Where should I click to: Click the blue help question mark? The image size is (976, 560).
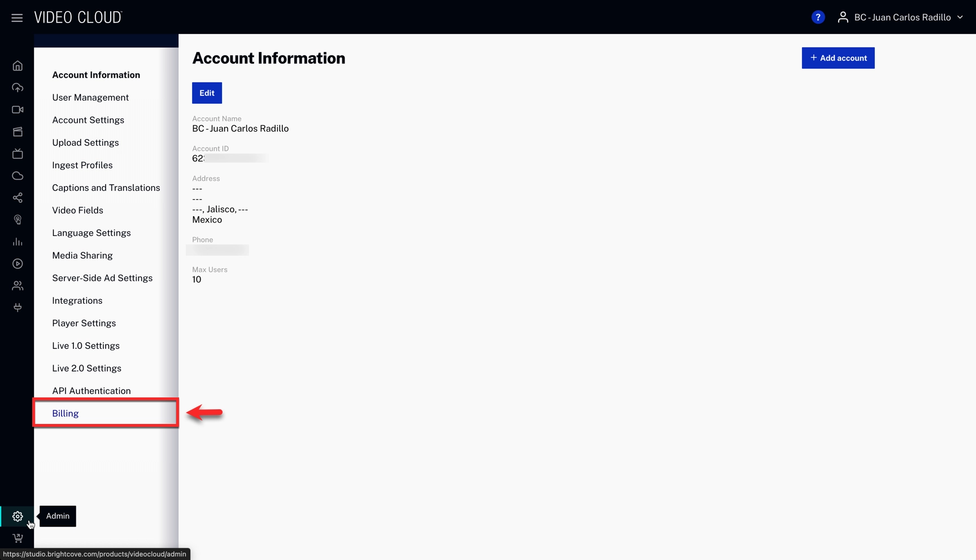817,17
